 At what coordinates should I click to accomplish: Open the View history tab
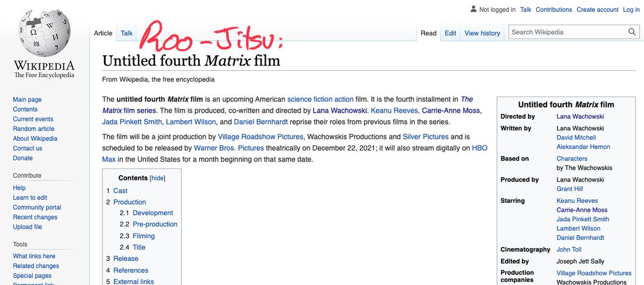coord(482,33)
